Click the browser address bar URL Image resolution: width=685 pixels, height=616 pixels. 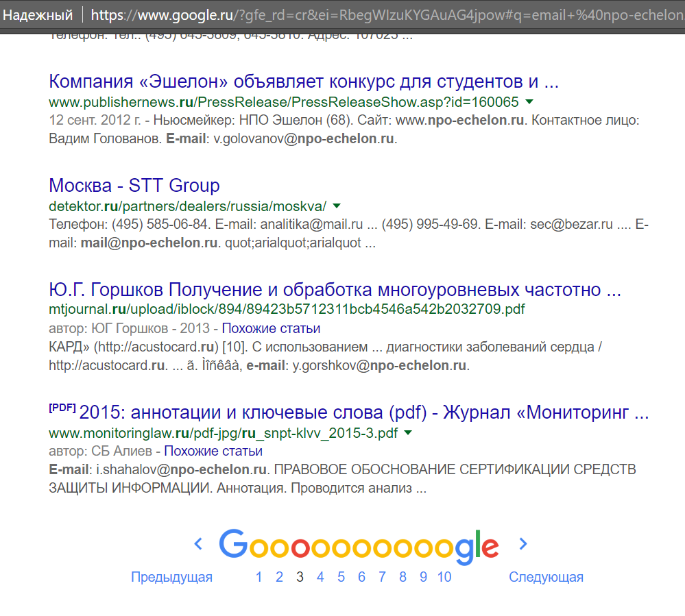coord(384,14)
